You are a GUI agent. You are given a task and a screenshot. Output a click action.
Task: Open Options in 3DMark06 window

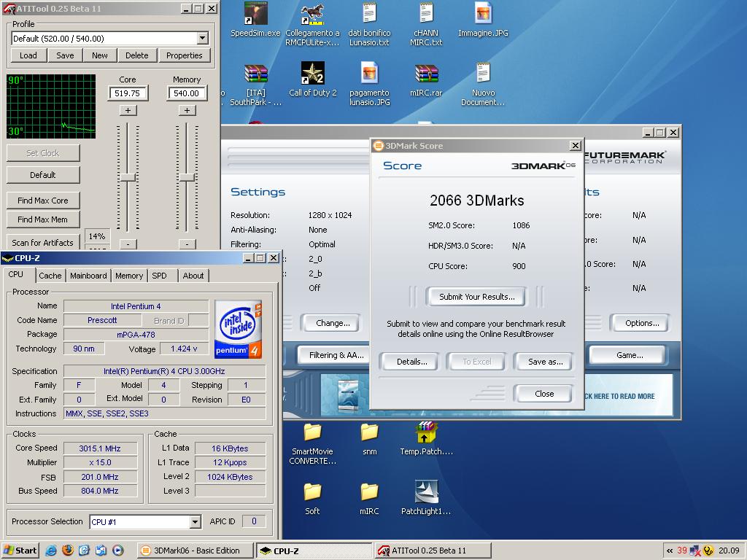642,323
